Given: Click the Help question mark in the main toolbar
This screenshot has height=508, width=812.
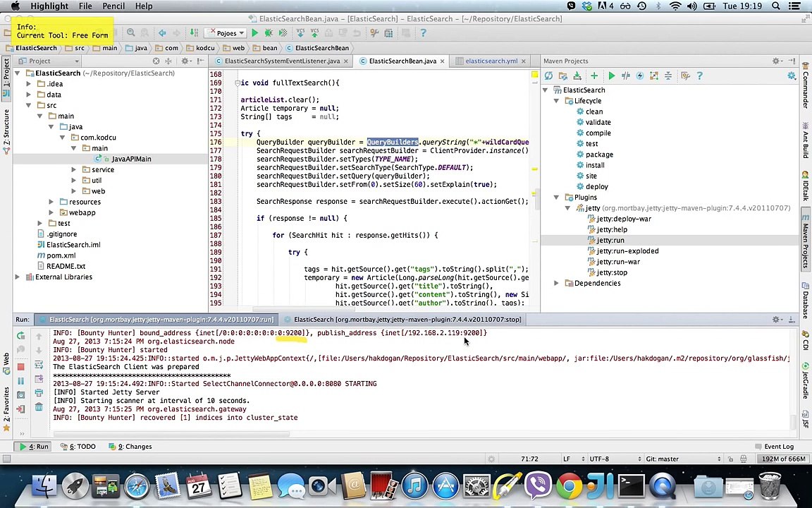Looking at the screenshot, I should 423,33.
